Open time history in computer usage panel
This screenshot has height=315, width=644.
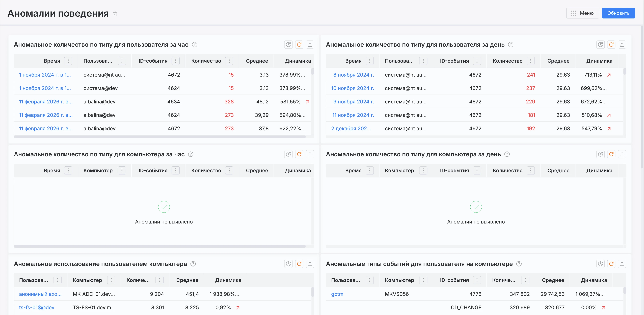(x=288, y=264)
